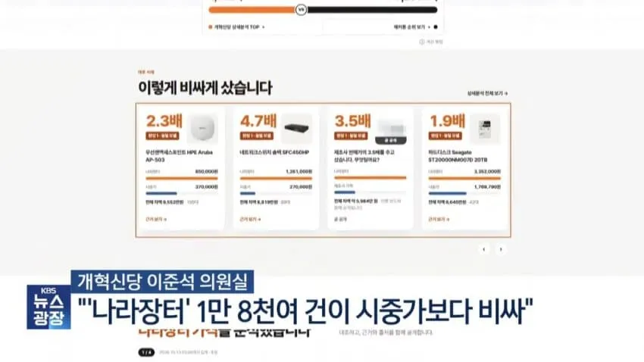This screenshot has height=362, width=644.
Task: Go to next carousel slide arrow
Action: click(x=501, y=250)
